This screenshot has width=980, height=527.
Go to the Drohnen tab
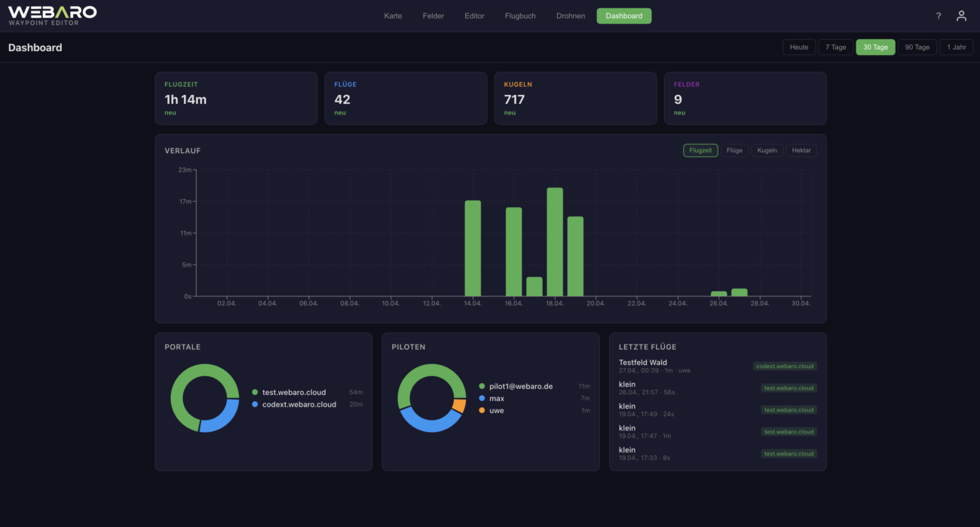pyautogui.click(x=571, y=16)
